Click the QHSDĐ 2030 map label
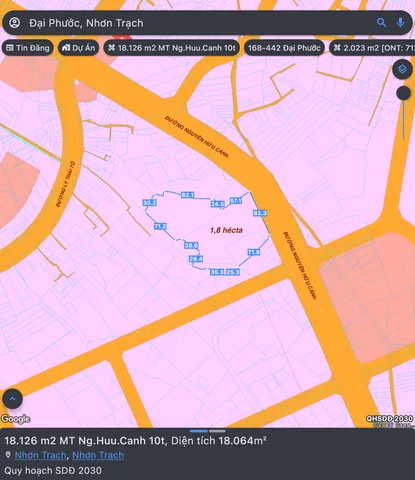 coord(389,419)
